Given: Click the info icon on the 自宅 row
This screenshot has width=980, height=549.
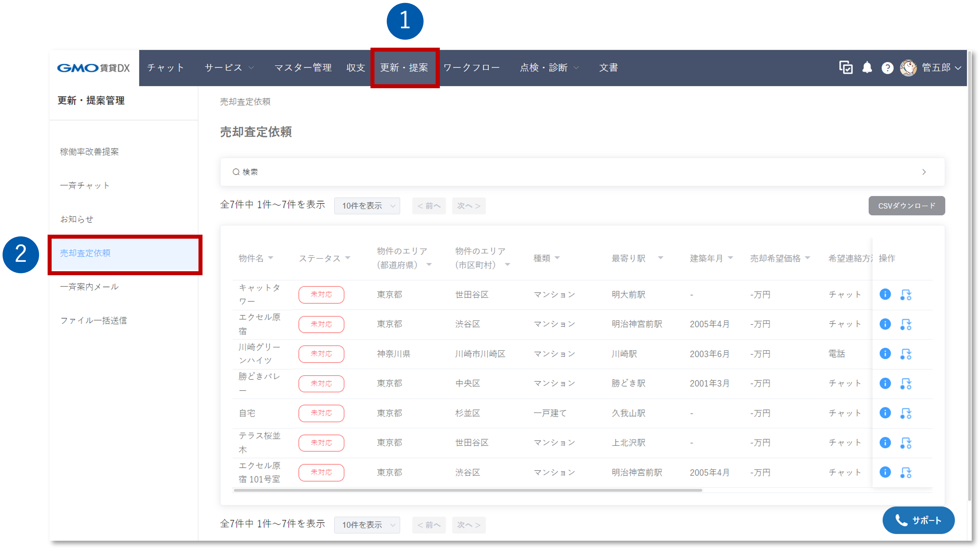Looking at the screenshot, I should coord(885,413).
